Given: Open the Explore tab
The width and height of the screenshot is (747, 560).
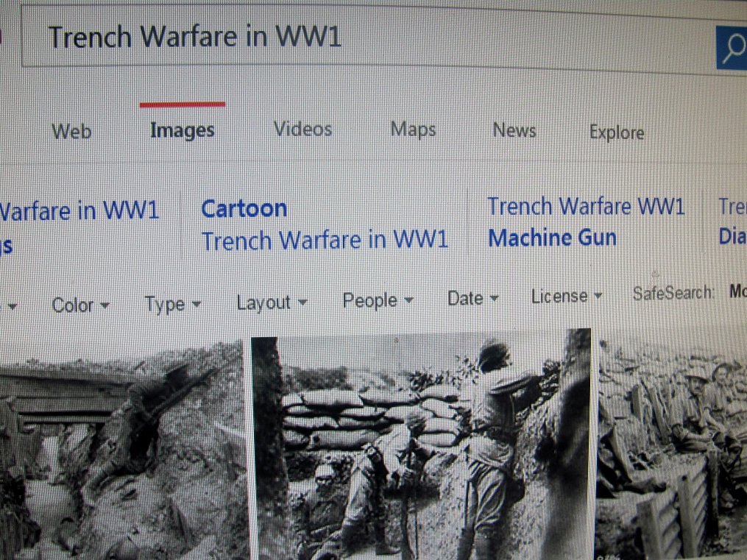Looking at the screenshot, I should coord(617,132).
